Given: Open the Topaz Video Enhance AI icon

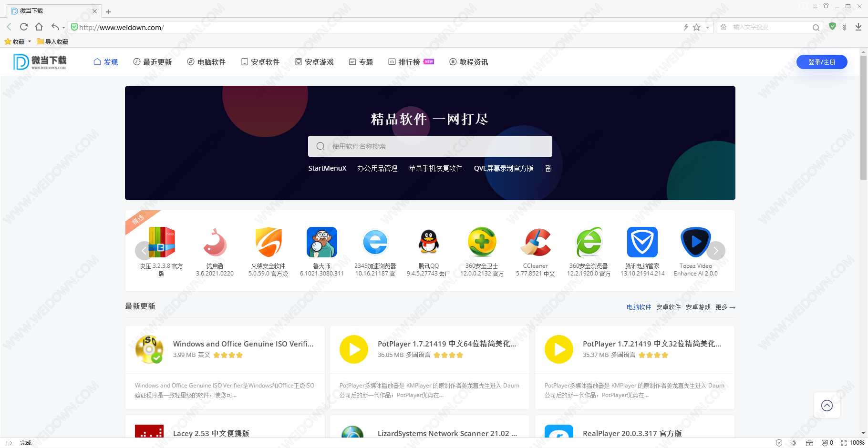Looking at the screenshot, I should pos(696,242).
